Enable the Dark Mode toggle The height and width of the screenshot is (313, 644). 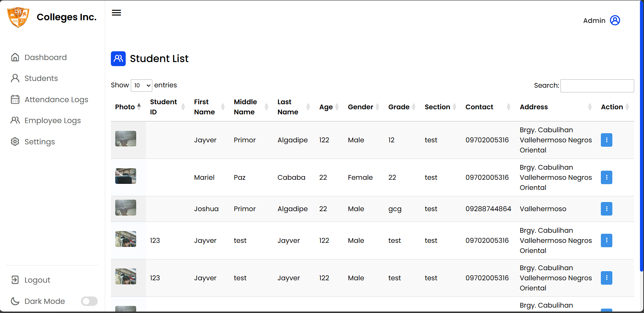pyautogui.click(x=89, y=301)
